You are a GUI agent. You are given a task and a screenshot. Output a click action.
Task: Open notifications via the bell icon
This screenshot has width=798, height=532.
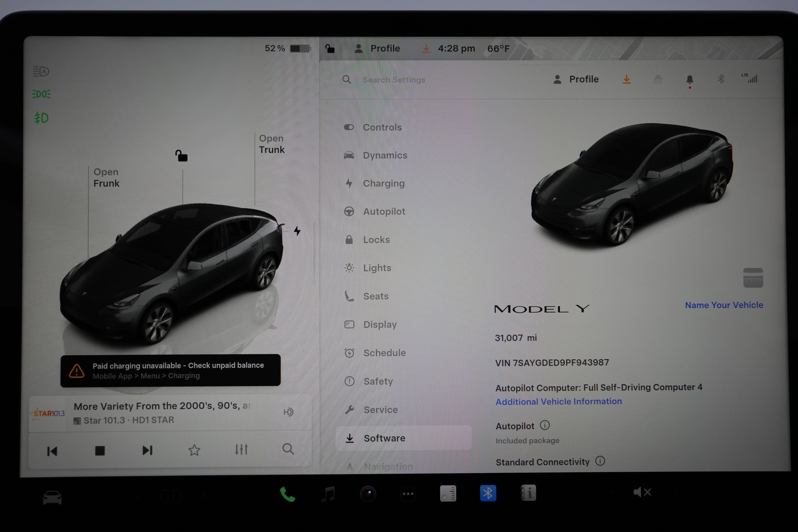pyautogui.click(x=690, y=79)
